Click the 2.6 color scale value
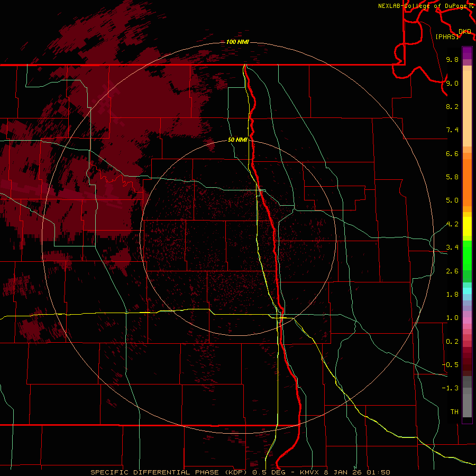Image resolution: width=476 pixels, height=476 pixels. [x=452, y=271]
